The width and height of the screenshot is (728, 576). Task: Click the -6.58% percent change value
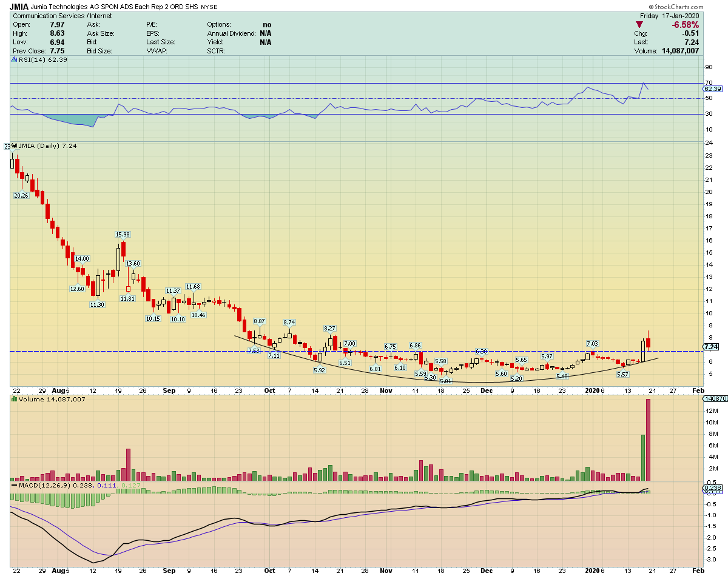coord(684,25)
